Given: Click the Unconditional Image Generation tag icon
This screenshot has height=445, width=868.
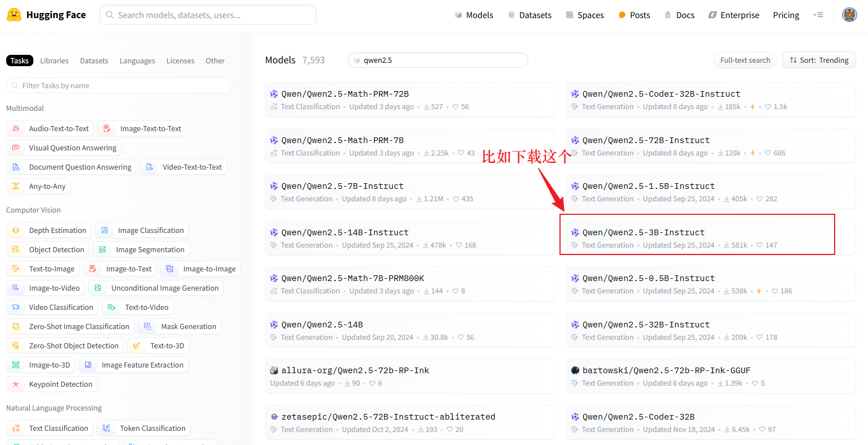Looking at the screenshot, I should point(98,288).
